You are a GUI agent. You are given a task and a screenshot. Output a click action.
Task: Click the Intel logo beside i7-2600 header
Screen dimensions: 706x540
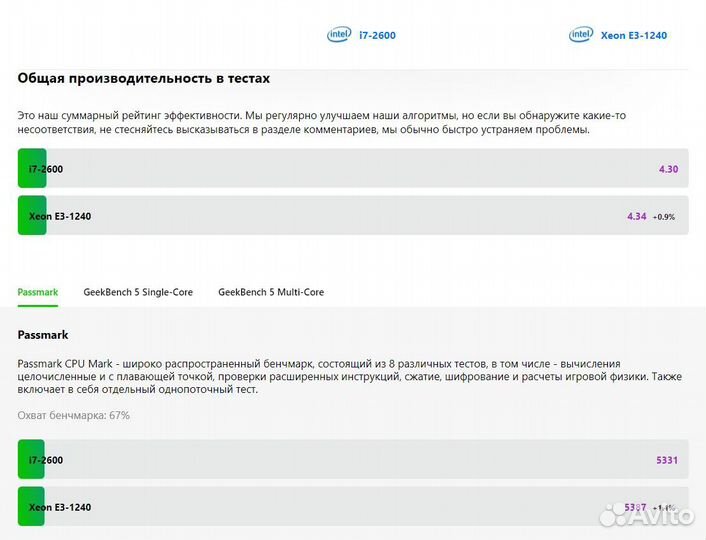[339, 35]
